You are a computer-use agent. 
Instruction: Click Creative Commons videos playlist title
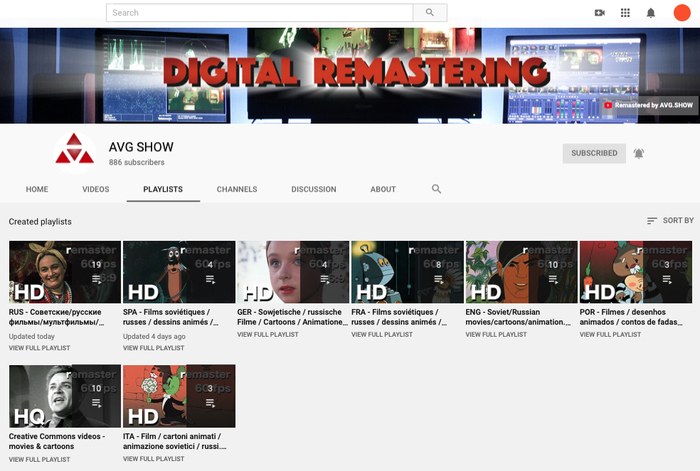pos(57,441)
